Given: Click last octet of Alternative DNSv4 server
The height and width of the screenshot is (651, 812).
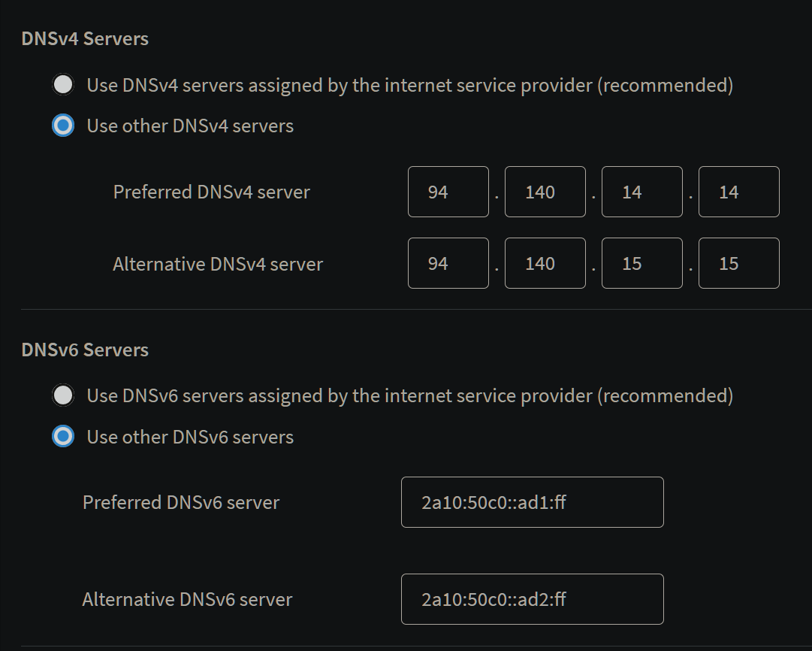Looking at the screenshot, I should [x=739, y=263].
